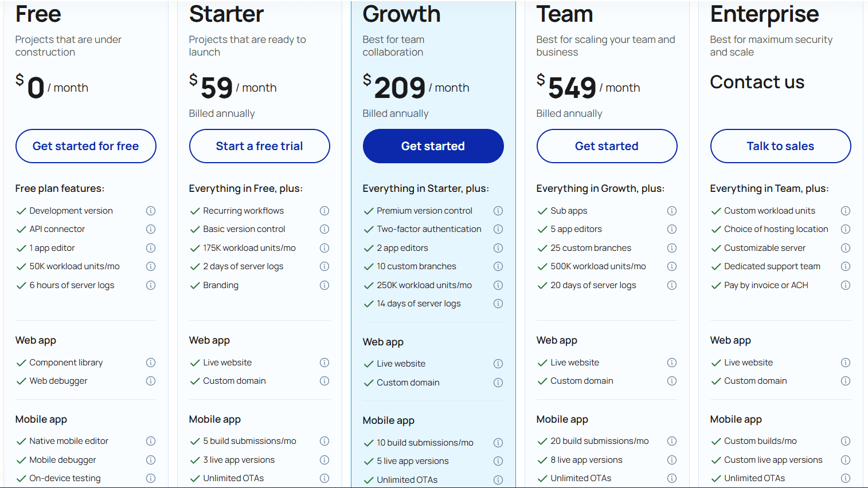Show details for Dedicated support team
This screenshot has width=868, height=488.
tap(846, 266)
